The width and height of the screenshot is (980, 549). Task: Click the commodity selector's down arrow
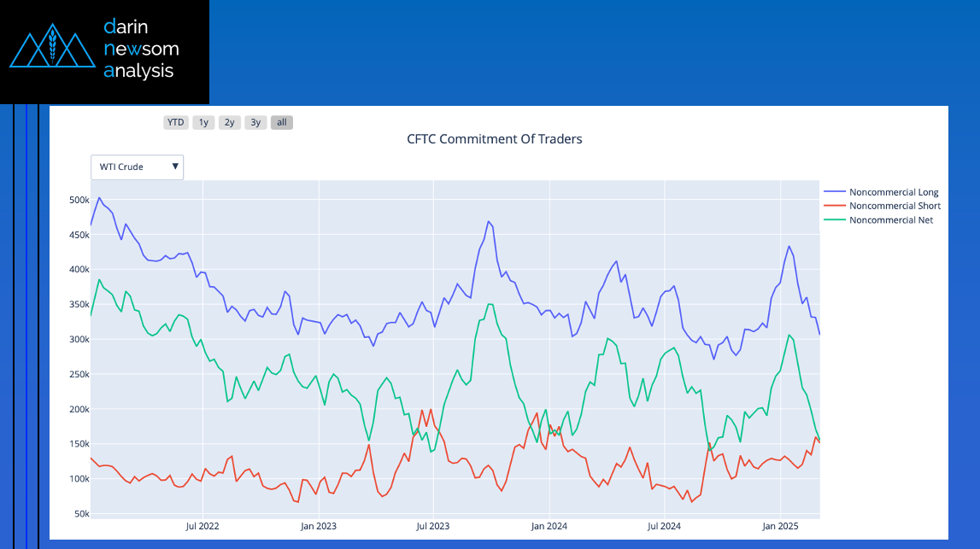(175, 166)
